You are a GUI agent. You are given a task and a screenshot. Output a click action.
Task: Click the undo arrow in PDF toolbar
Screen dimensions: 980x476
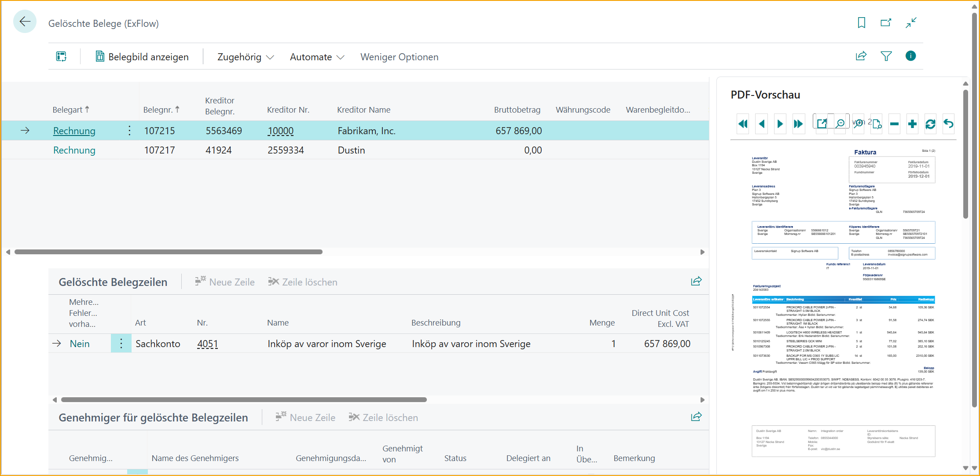[x=949, y=124]
